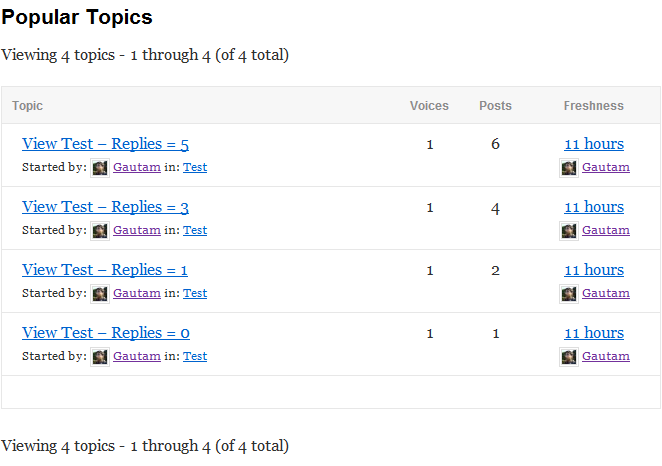Click freshness avatar in Replies = 3 row
The image size is (662, 466).
click(x=569, y=231)
